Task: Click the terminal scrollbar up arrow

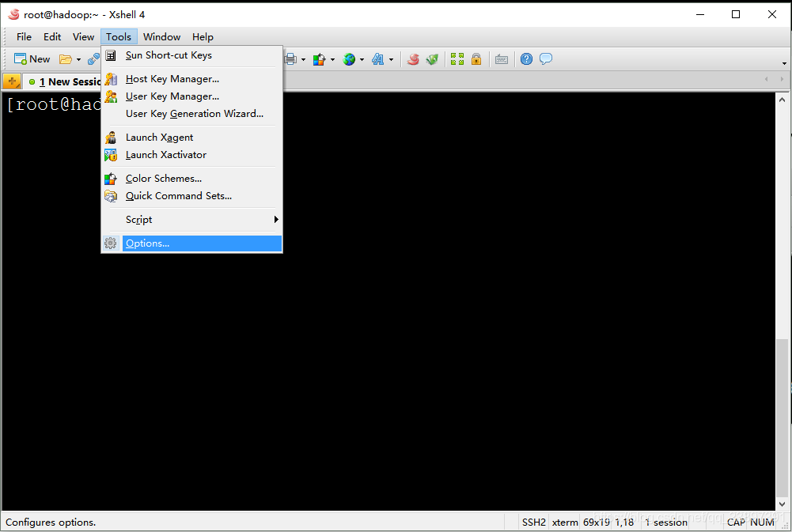Action: tap(782, 100)
